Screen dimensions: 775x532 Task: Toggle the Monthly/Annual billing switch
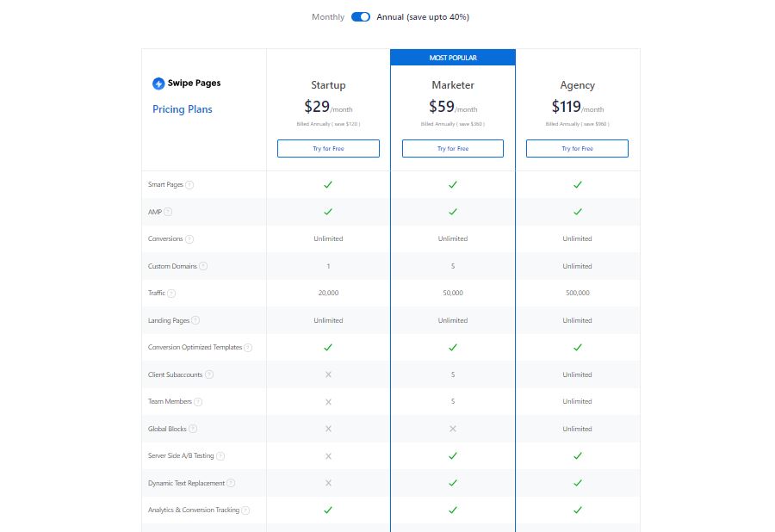point(360,17)
